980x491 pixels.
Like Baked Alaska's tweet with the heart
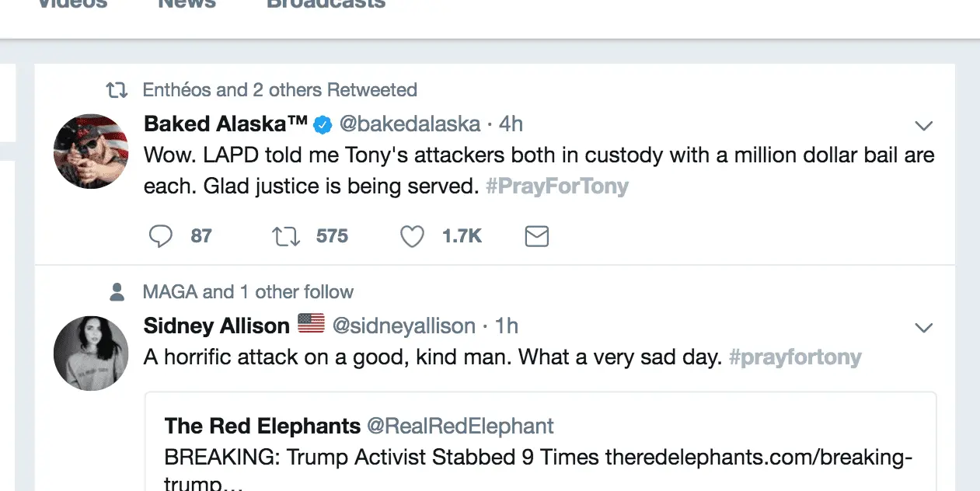coord(412,236)
